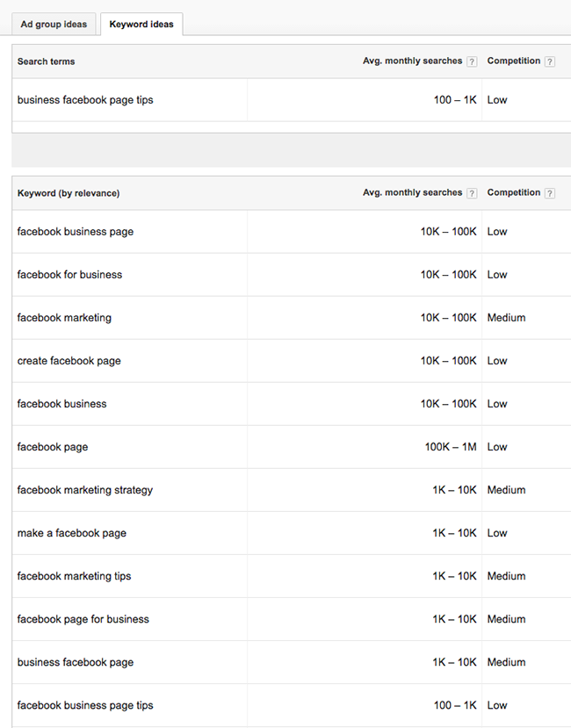
Task: Select the 'facebook marketing tips' keyword
Action: coord(74,576)
